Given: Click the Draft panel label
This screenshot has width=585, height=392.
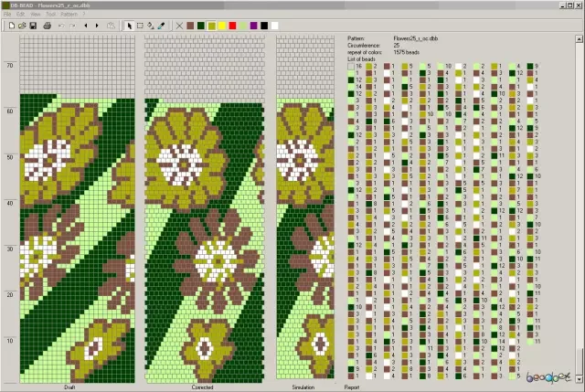Looking at the screenshot, I should (x=69, y=387).
